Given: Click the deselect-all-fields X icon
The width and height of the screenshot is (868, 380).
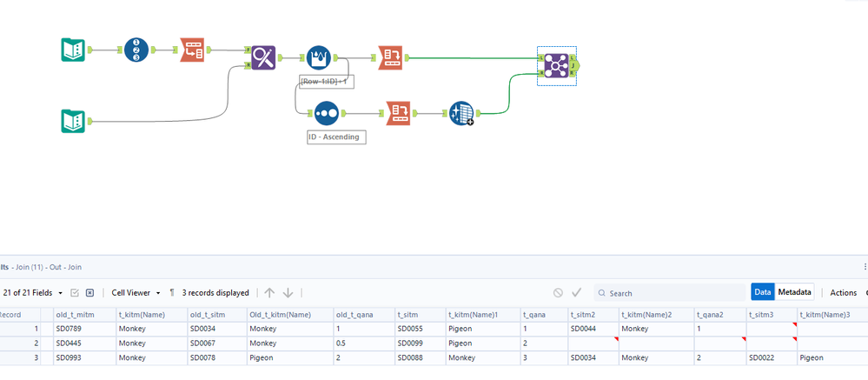Looking at the screenshot, I should pos(89,292).
